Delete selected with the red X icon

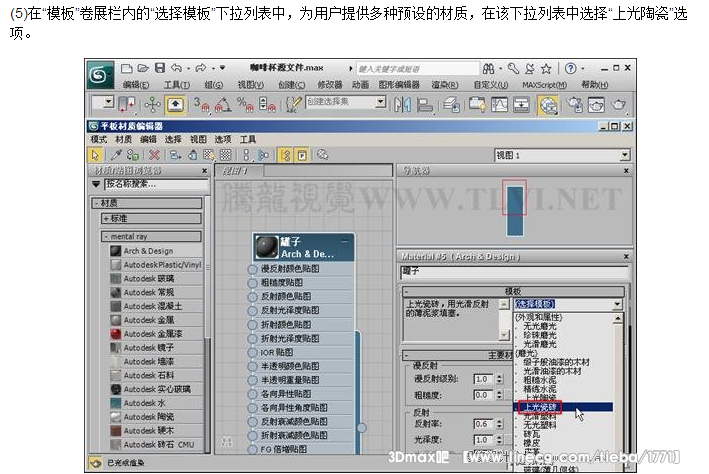154,155
